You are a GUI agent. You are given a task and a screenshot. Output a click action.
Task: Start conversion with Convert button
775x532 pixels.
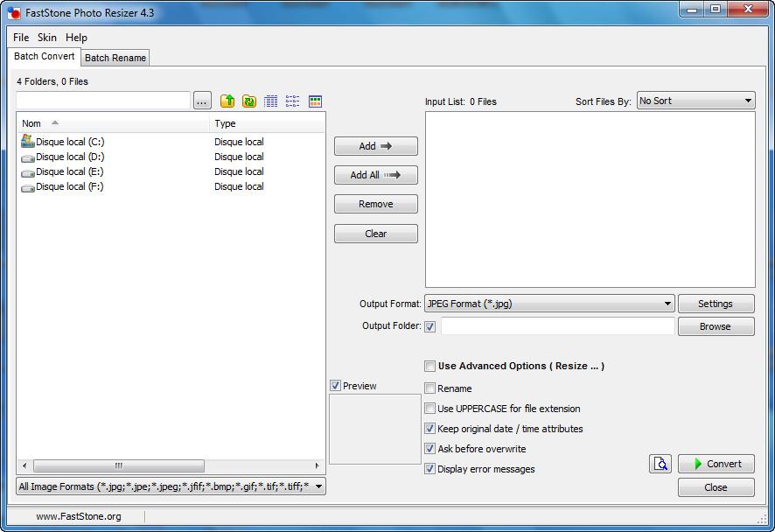point(716,464)
